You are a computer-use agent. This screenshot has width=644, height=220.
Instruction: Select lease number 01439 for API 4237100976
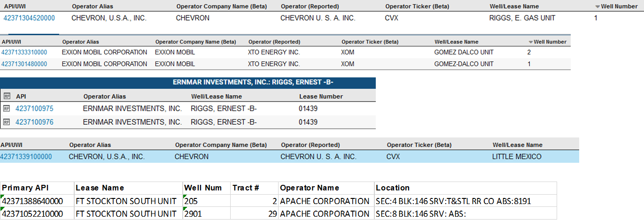308,122
